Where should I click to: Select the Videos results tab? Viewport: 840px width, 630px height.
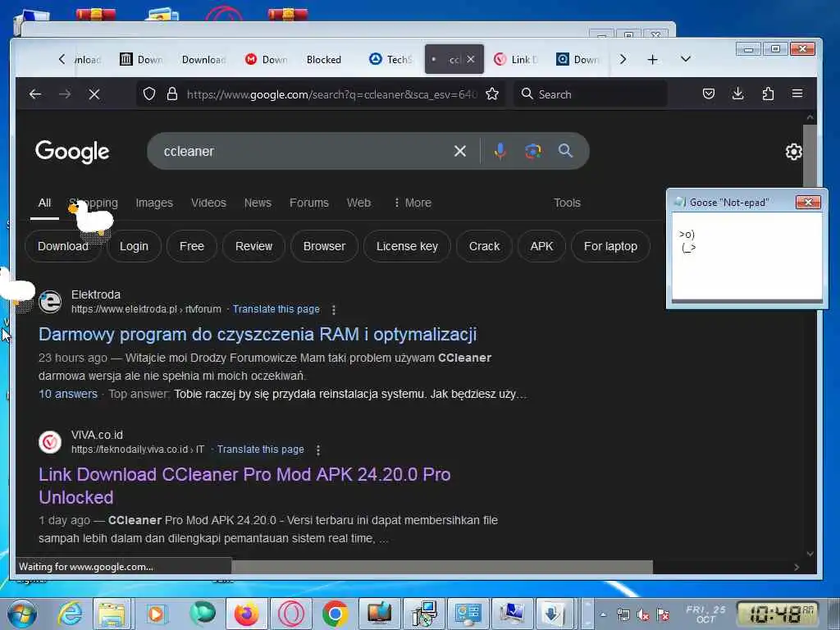[x=208, y=203]
